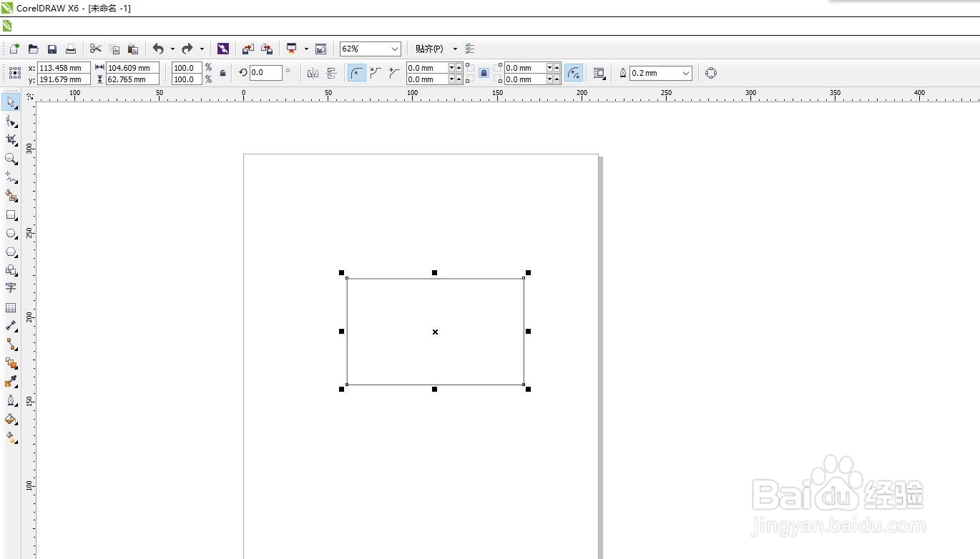
Task: Mirror the object vertically
Action: click(x=331, y=73)
